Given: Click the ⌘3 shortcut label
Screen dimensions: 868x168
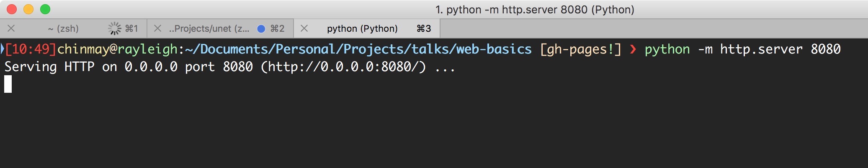Looking at the screenshot, I should click(x=424, y=28).
